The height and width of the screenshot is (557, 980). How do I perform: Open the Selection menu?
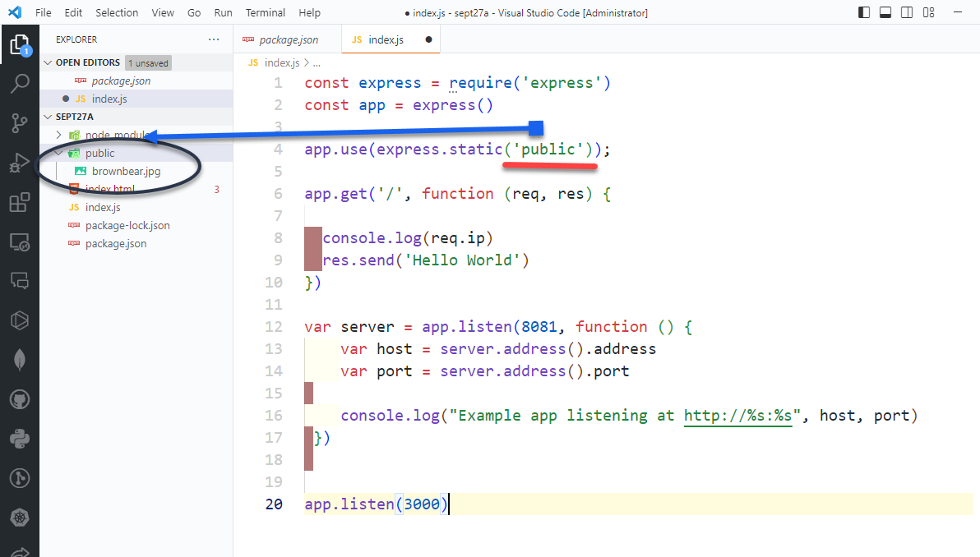click(117, 12)
